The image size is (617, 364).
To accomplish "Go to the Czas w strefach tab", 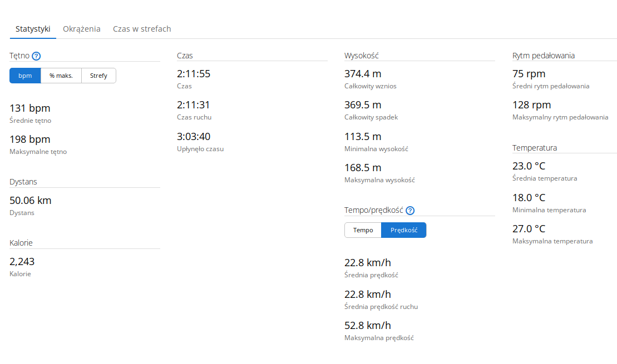I will click(142, 29).
